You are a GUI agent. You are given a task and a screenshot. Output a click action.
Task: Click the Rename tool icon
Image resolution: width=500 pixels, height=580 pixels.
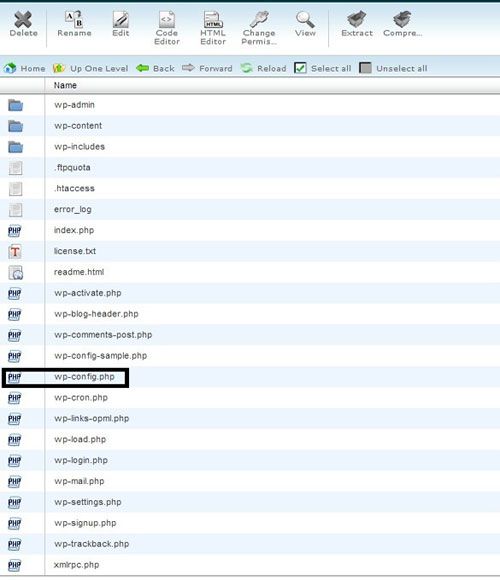[x=74, y=19]
